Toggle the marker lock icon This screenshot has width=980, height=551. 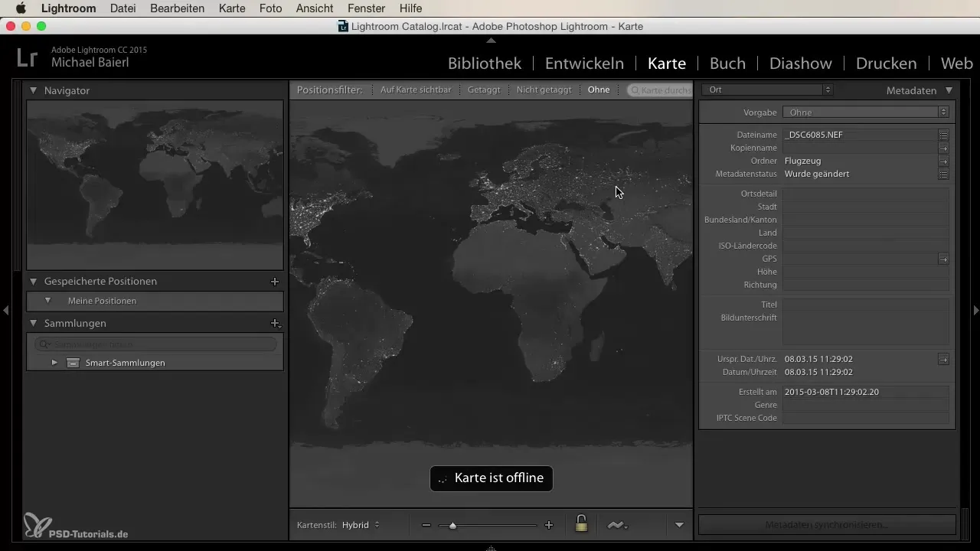581,524
